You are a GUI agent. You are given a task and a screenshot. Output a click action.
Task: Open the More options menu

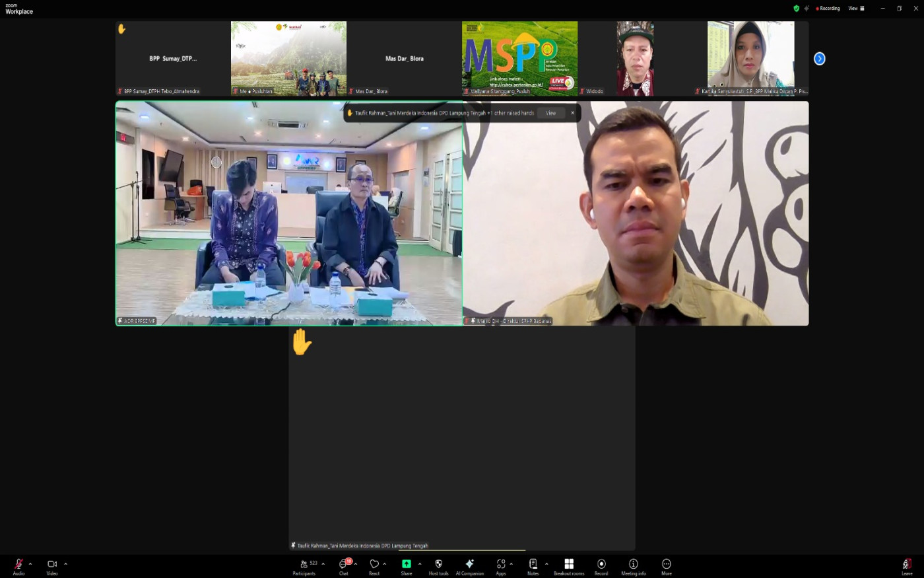click(666, 565)
